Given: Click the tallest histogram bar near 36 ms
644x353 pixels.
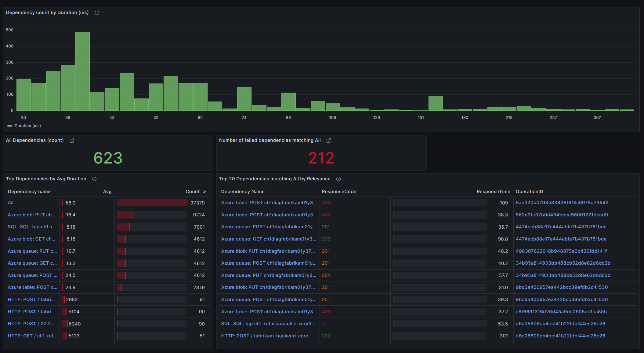Looking at the screenshot, I should pyautogui.click(x=82, y=72).
